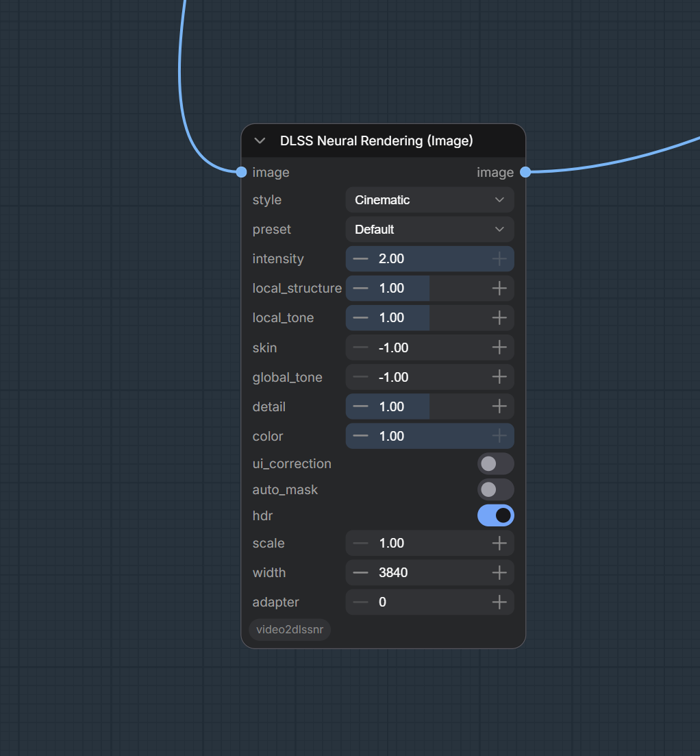700x756 pixels.
Task: Click the local_tone slider value 1.00
Action: click(x=391, y=318)
